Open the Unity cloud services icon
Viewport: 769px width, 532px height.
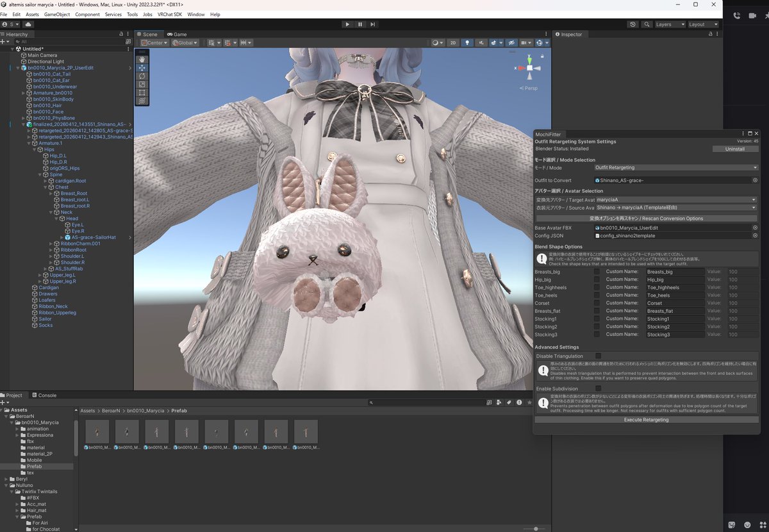coord(28,24)
